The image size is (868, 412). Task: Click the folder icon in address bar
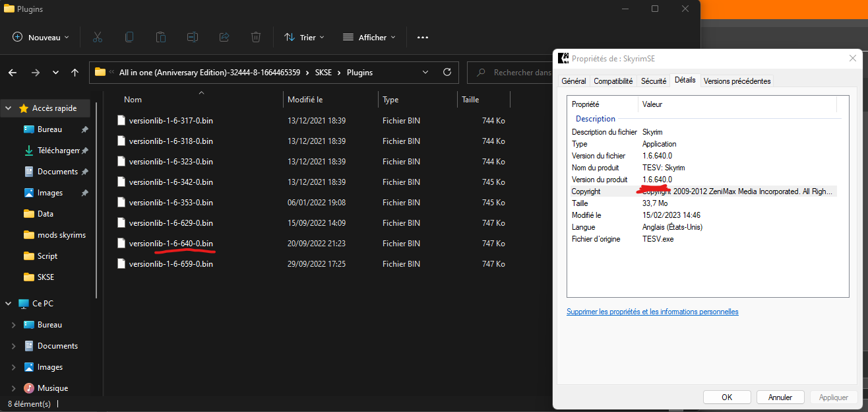[100, 72]
